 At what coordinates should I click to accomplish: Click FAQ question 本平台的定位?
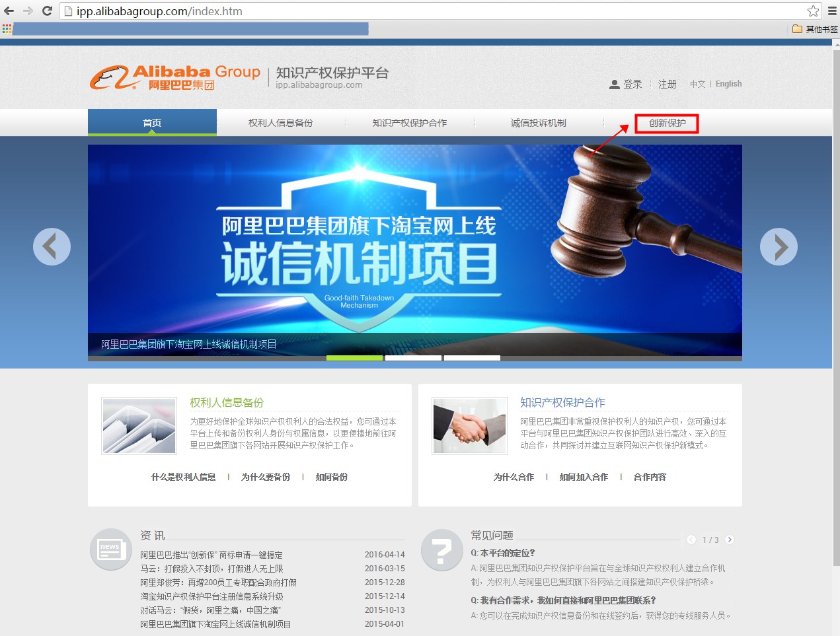pos(503,553)
